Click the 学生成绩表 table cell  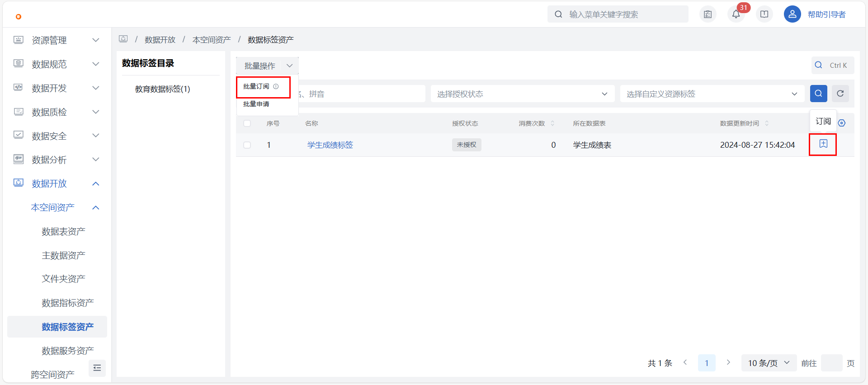[592, 145]
